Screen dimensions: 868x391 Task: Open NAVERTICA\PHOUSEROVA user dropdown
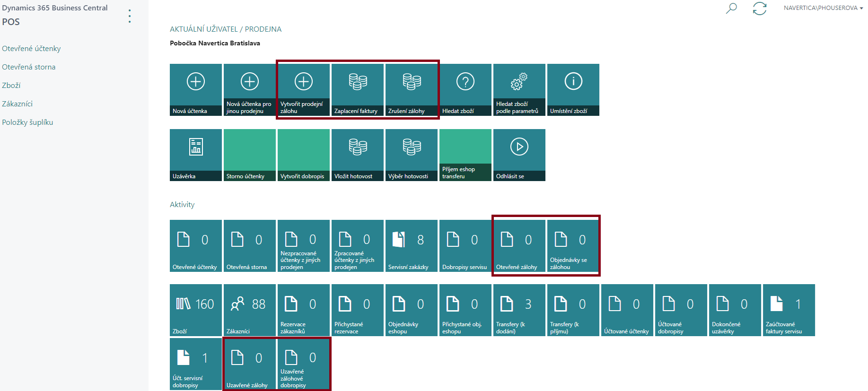823,8
